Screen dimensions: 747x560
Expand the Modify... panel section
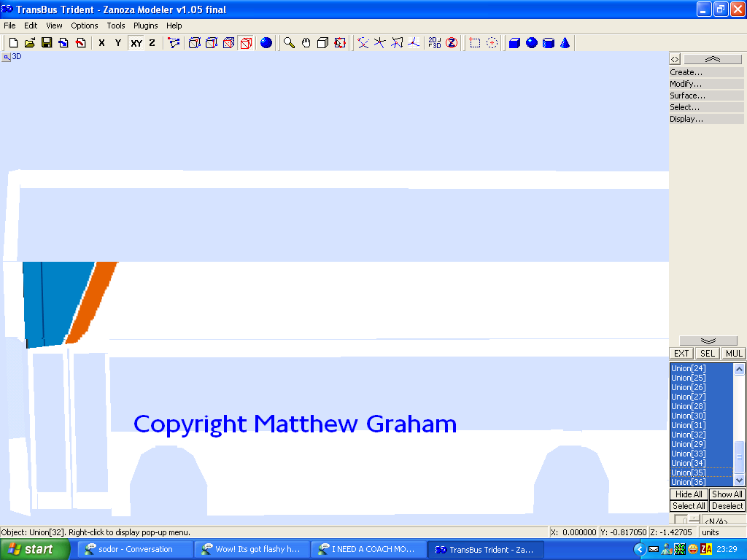click(706, 84)
